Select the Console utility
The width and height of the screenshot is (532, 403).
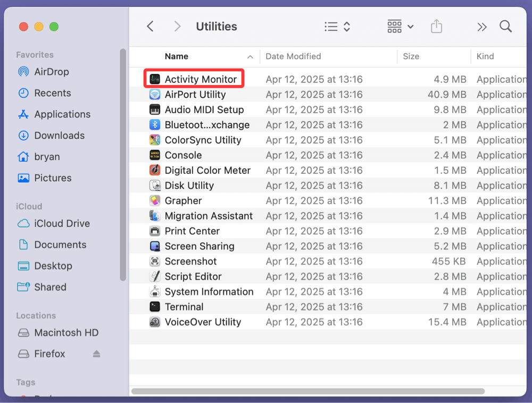pyautogui.click(x=183, y=155)
